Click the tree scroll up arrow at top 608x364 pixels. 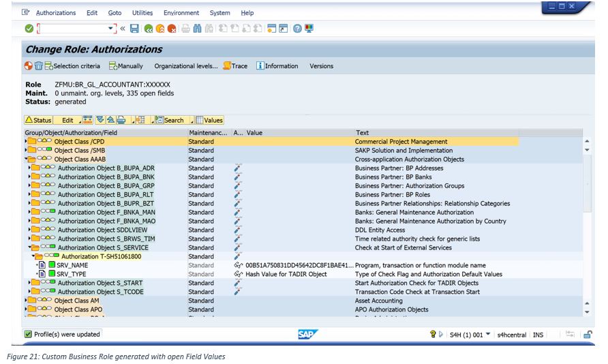coord(587,142)
